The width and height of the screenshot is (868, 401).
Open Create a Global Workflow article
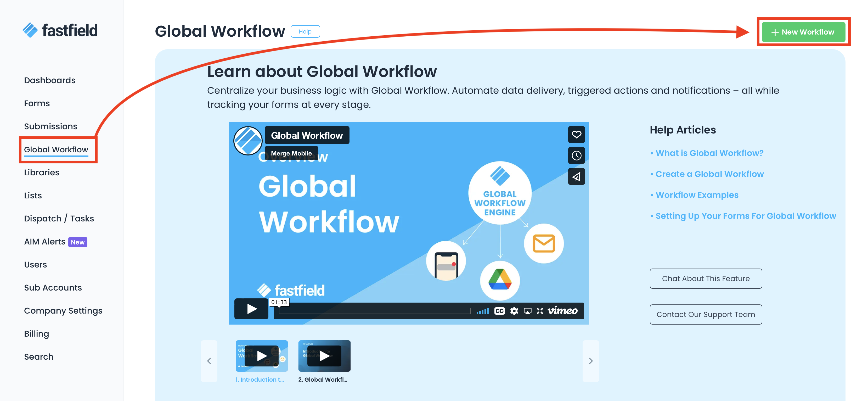pyautogui.click(x=709, y=174)
